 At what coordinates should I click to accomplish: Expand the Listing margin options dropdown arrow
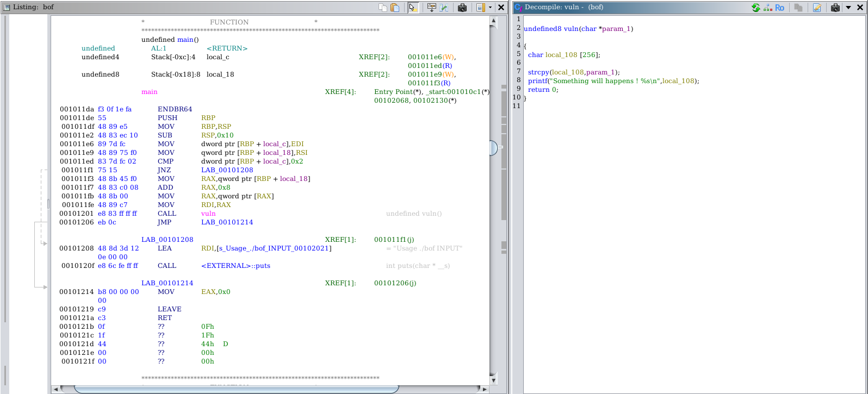click(490, 8)
